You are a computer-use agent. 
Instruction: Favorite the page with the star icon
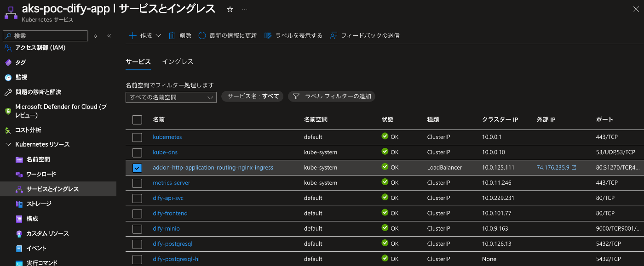point(230,9)
